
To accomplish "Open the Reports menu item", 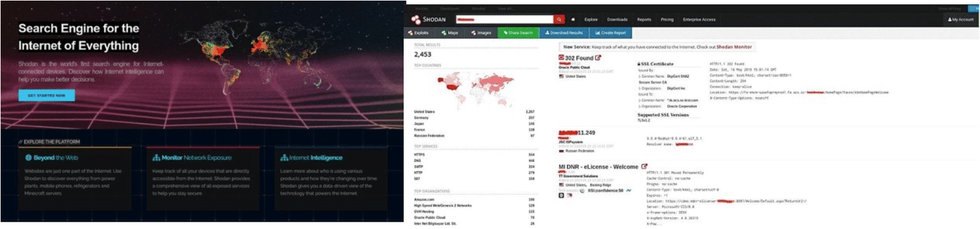I will tap(644, 19).
